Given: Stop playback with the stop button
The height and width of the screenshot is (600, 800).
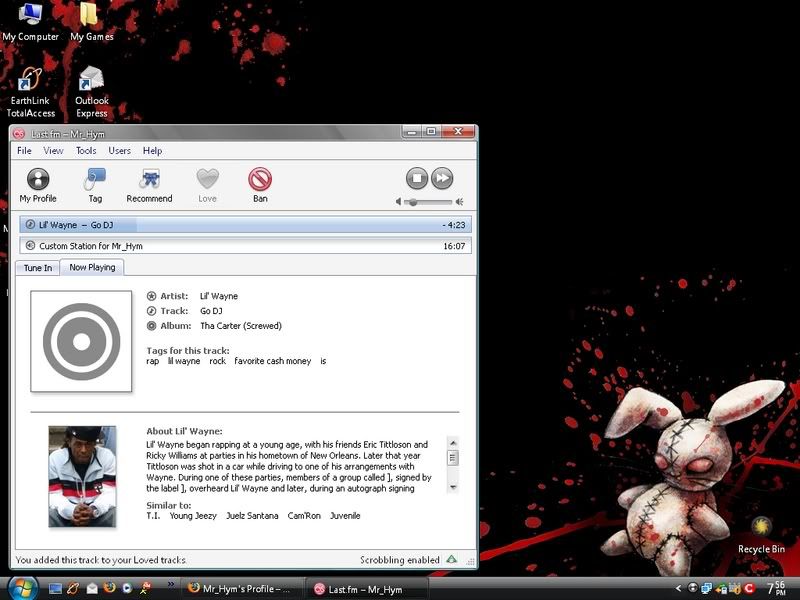Looking at the screenshot, I should click(x=417, y=178).
